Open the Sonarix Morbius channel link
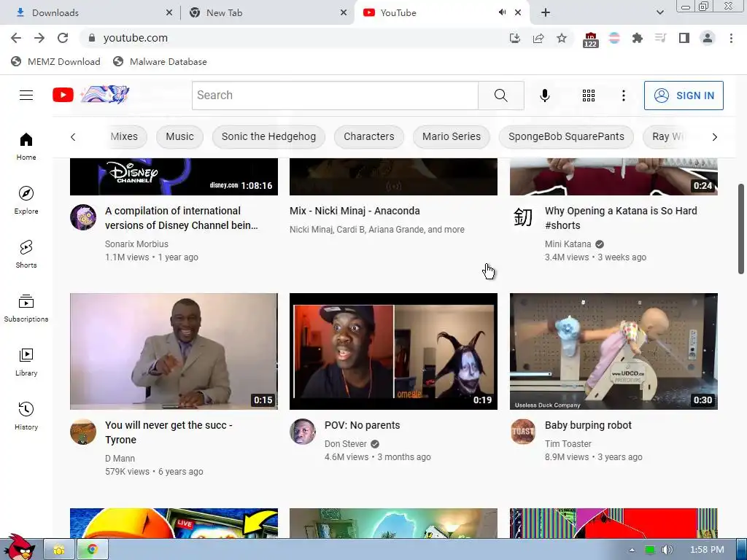The image size is (747, 560). [136, 244]
